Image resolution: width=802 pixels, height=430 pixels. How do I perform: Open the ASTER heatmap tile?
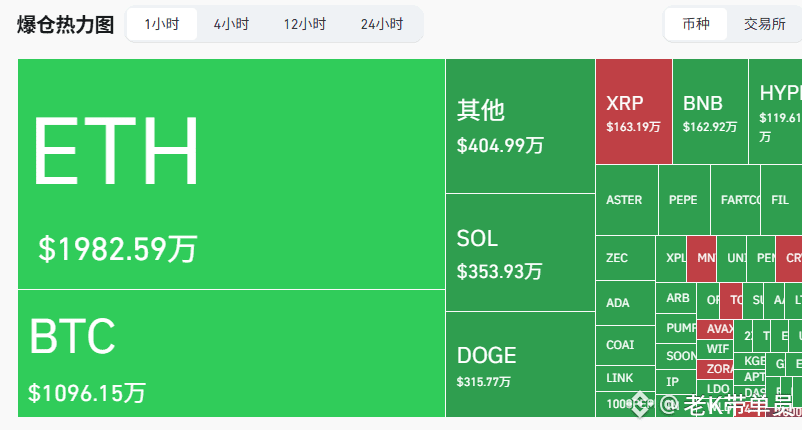coord(627,200)
